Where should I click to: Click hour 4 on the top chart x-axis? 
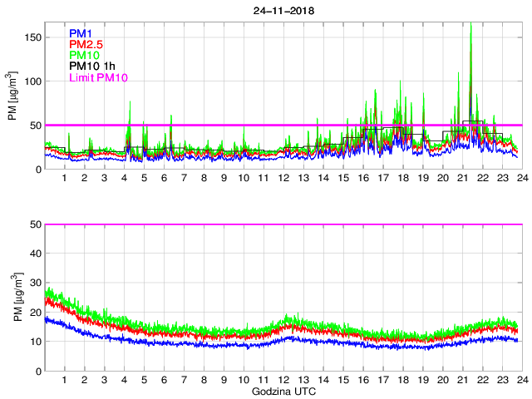(x=124, y=179)
